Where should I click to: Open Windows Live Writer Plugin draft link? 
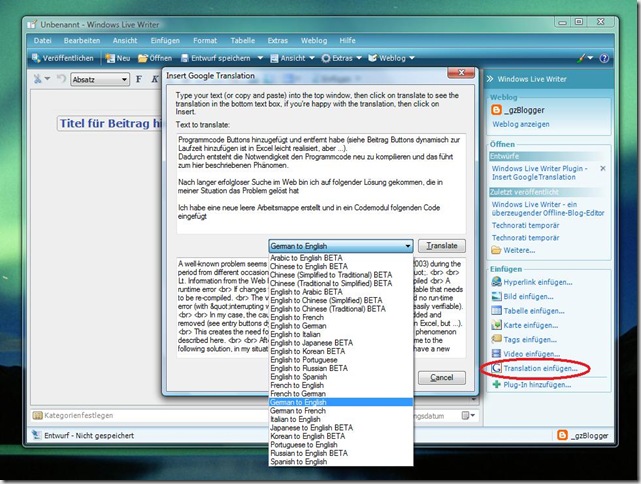coord(539,173)
